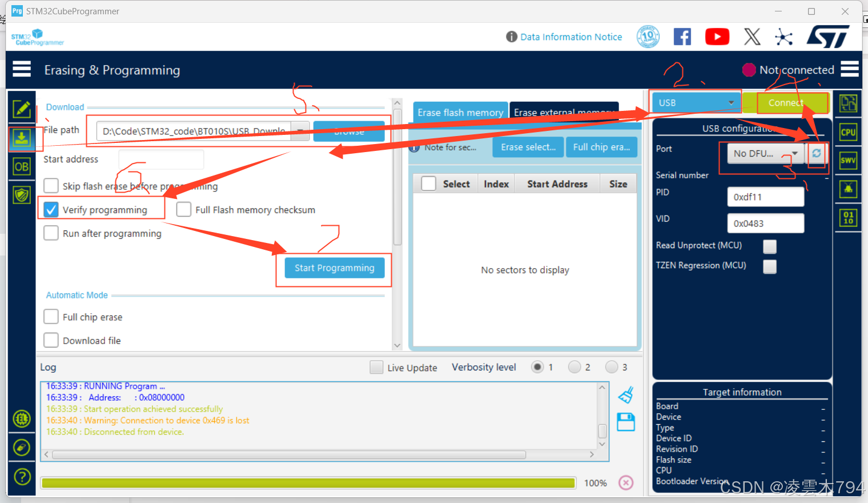The width and height of the screenshot is (868, 503).
Task: Click the VID 0x0483 field
Action: [x=766, y=223]
